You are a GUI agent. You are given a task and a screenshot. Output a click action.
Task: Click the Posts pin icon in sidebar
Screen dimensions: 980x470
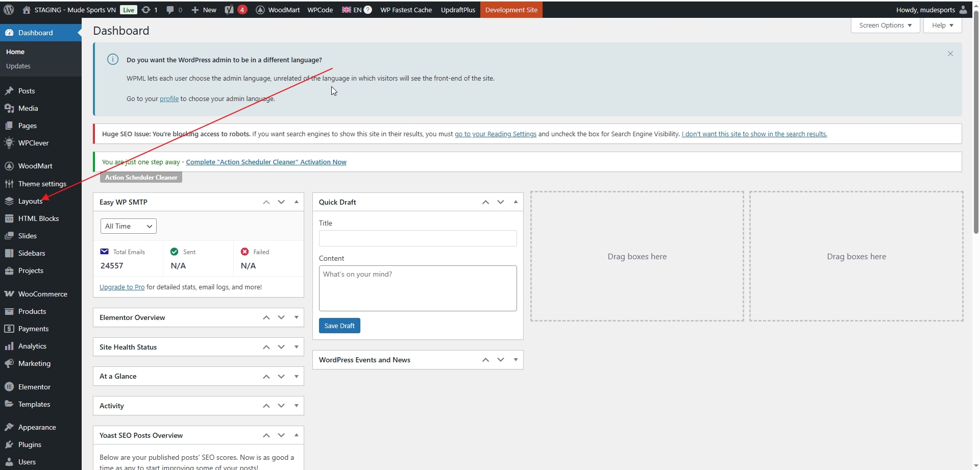click(x=9, y=91)
